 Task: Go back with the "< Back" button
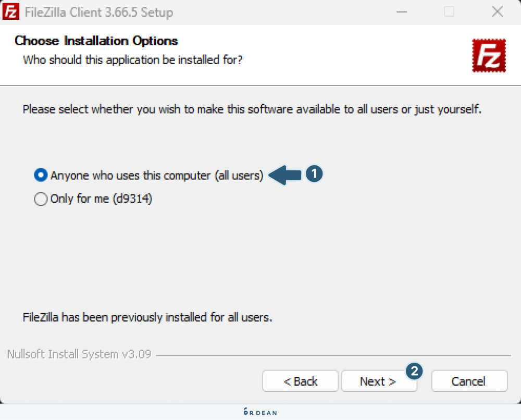pyautogui.click(x=300, y=381)
